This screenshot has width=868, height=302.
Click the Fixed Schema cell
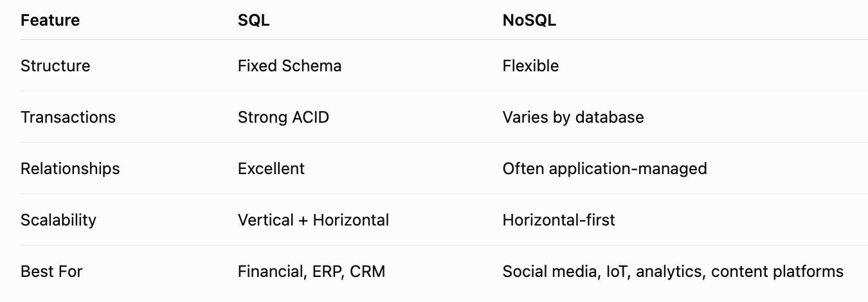(x=289, y=66)
